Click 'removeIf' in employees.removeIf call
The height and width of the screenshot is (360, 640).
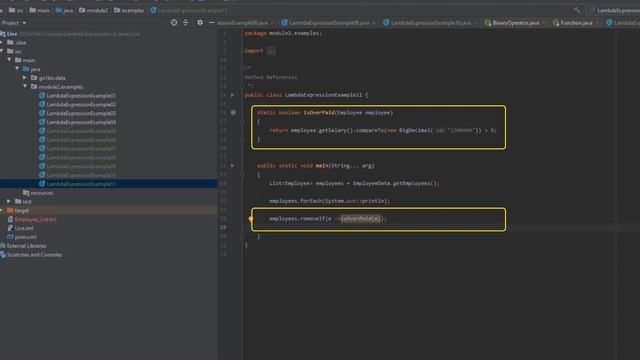tap(313, 219)
